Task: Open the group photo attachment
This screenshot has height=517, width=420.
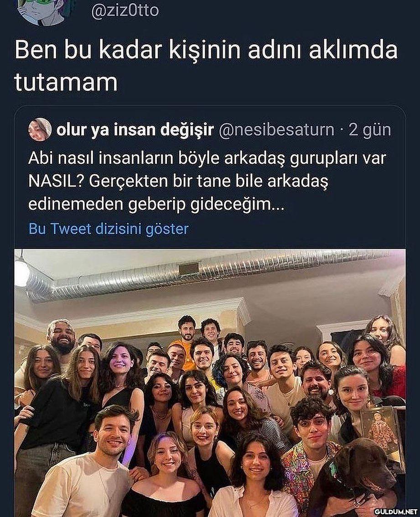Action: (x=210, y=383)
